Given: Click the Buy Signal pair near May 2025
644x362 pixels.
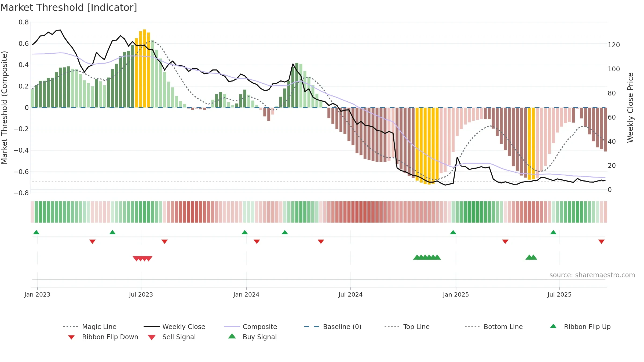Looking at the screenshot, I should pos(531,257).
